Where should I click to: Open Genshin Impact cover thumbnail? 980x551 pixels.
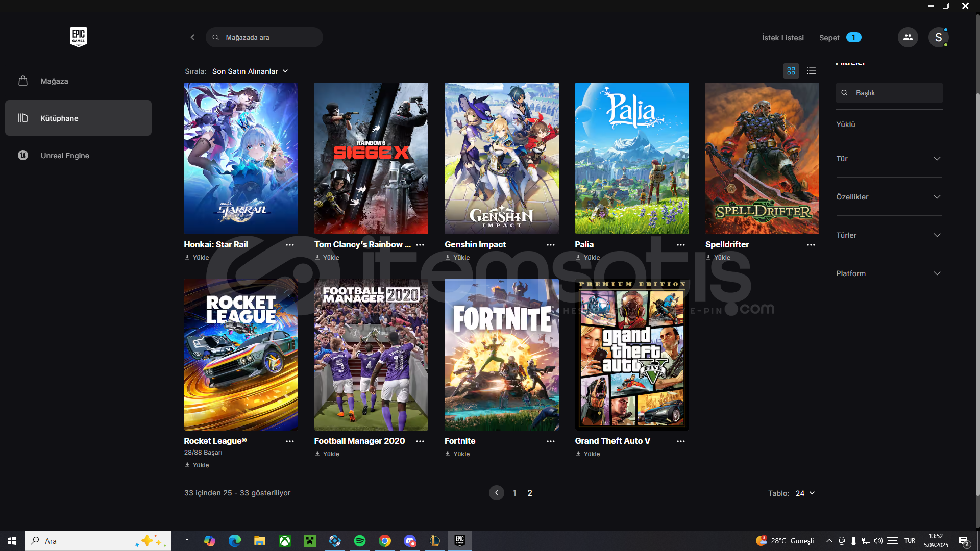502,159
